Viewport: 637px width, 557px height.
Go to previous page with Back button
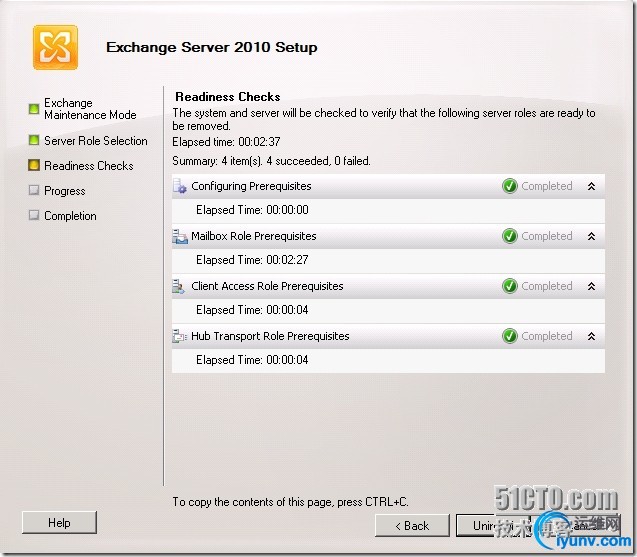(x=412, y=526)
